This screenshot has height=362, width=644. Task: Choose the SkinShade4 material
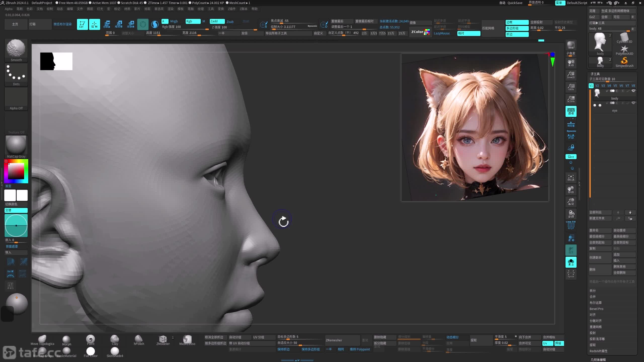click(x=115, y=352)
